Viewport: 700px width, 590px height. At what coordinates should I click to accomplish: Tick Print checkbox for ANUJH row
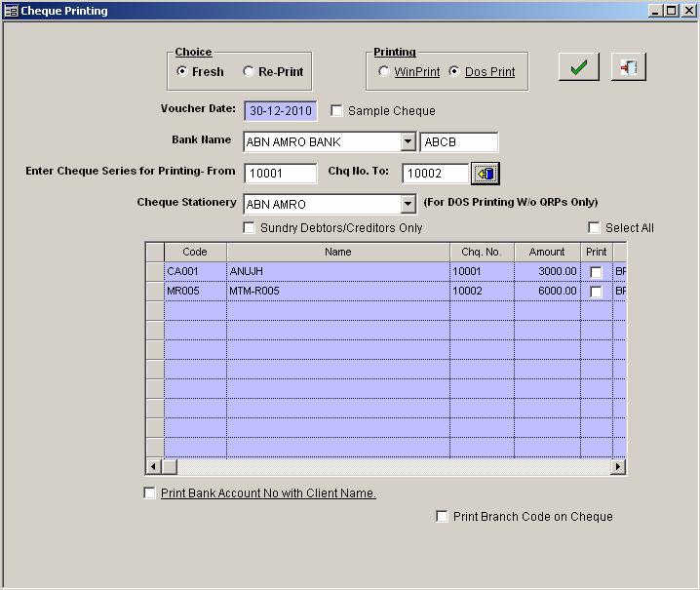click(x=596, y=272)
